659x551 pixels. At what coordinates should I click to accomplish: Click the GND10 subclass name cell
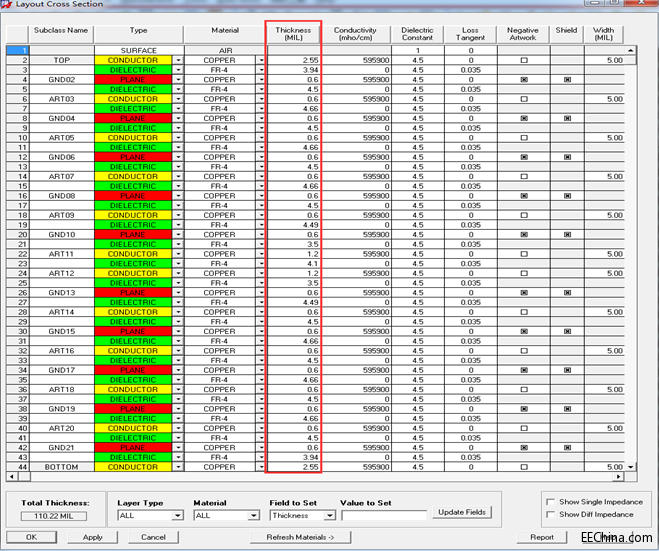pos(62,235)
